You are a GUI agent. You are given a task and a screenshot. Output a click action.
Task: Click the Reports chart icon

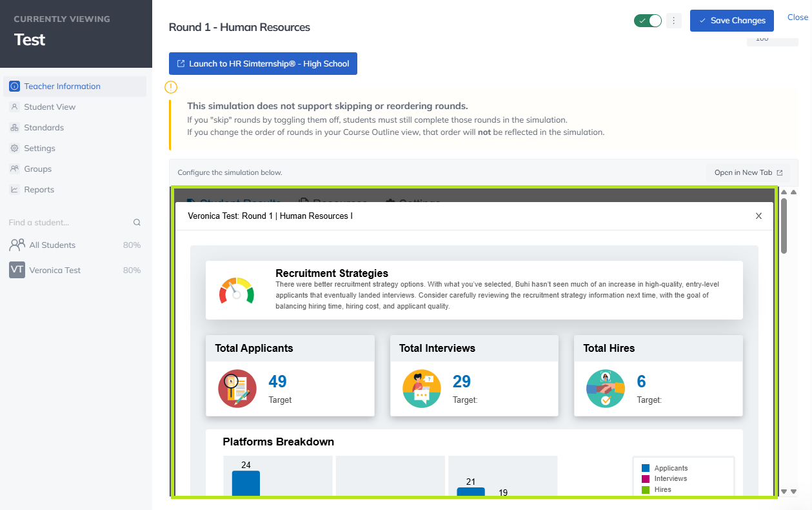point(14,190)
